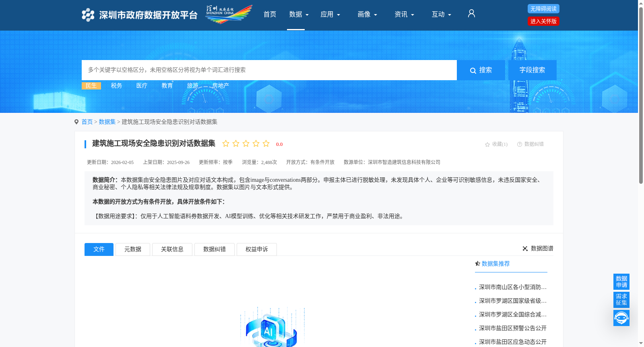Select the 旅游 keyword tag

[x=193, y=86]
